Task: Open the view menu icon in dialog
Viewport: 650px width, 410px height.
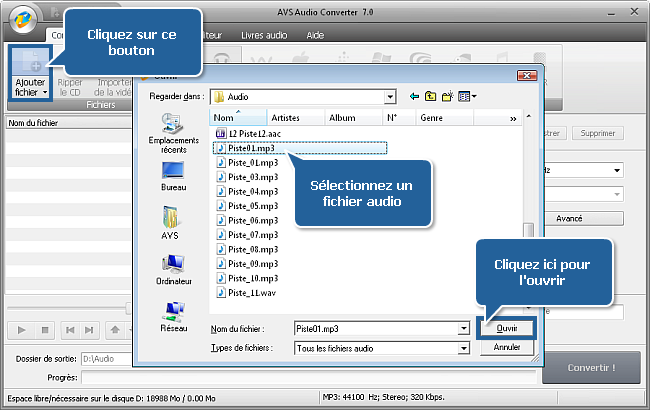Action: (x=467, y=97)
